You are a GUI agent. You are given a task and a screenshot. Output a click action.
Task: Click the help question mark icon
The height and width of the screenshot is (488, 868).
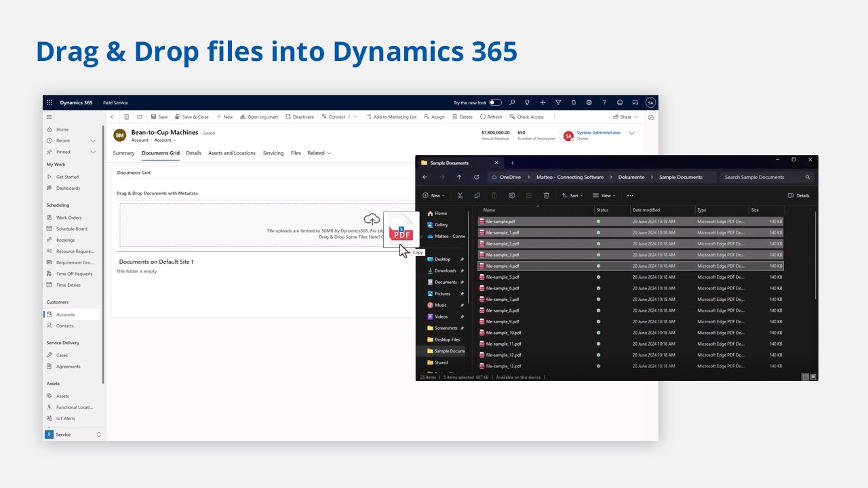coord(604,102)
